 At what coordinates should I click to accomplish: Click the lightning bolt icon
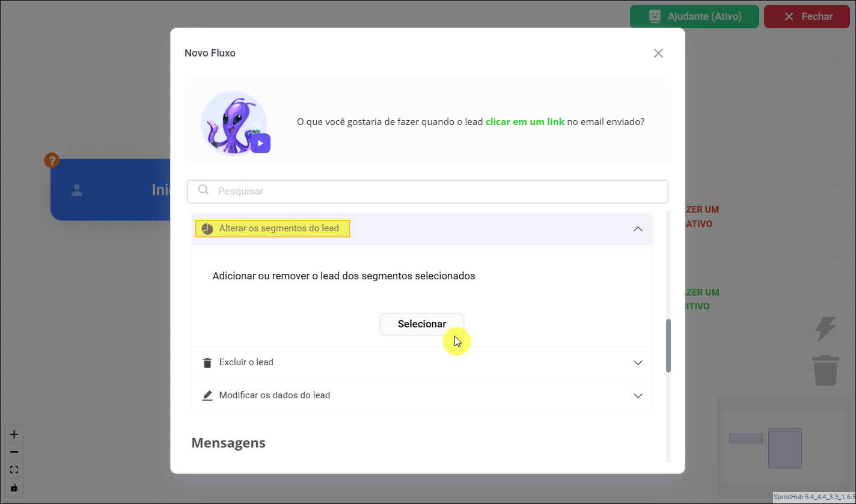[825, 329]
